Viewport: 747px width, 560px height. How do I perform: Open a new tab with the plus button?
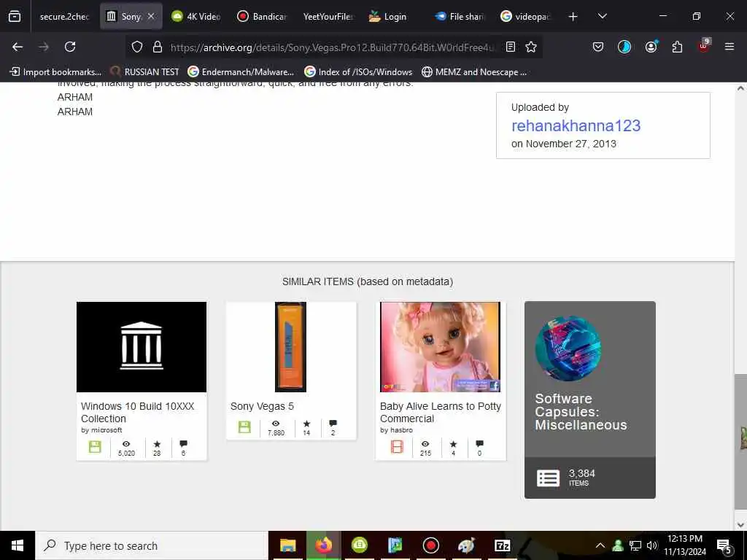(x=573, y=17)
